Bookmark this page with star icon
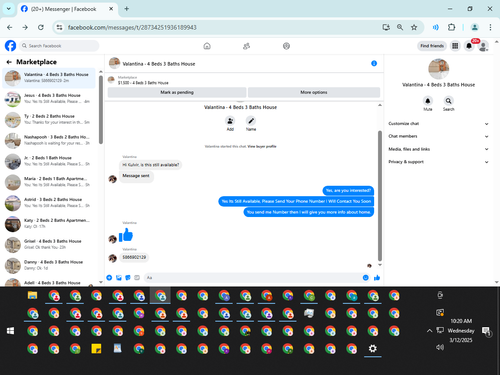The height and width of the screenshot is (375, 500). point(414,27)
